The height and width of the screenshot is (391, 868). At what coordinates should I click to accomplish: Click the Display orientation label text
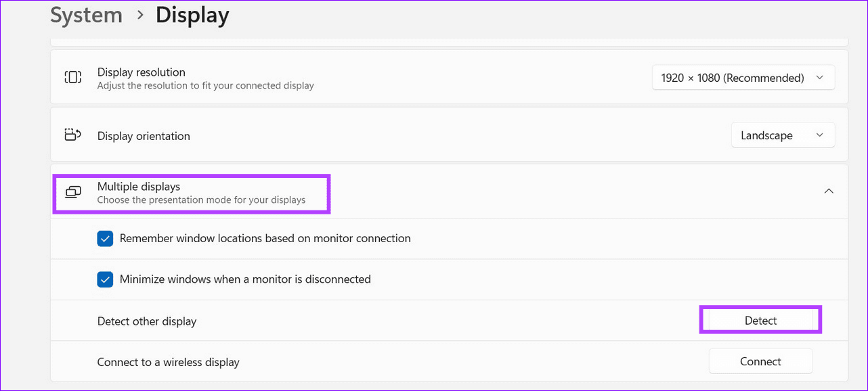144,136
